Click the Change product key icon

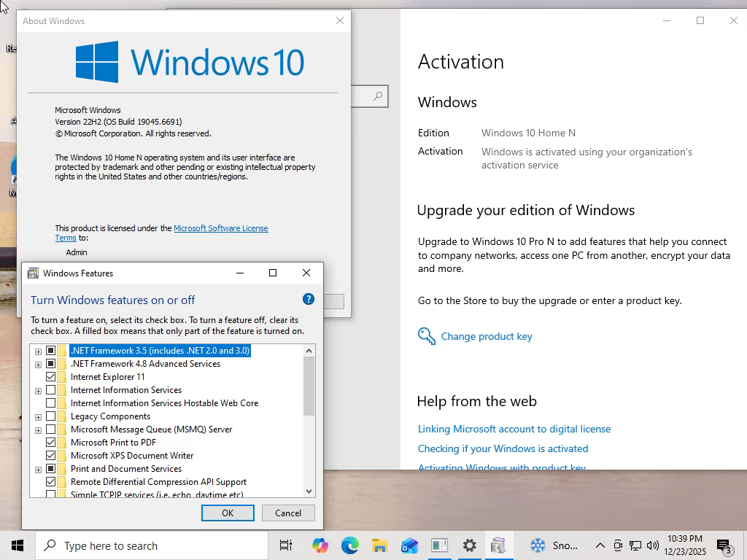426,336
